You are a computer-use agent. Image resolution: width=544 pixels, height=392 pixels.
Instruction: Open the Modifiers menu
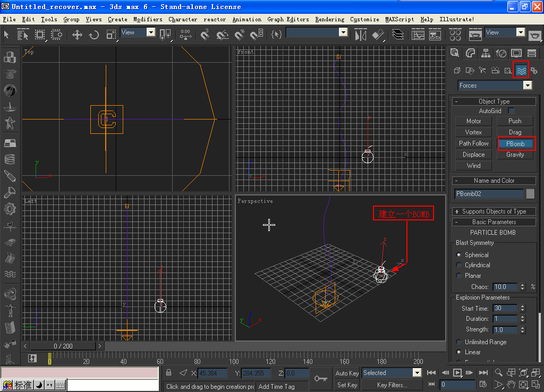(148, 20)
